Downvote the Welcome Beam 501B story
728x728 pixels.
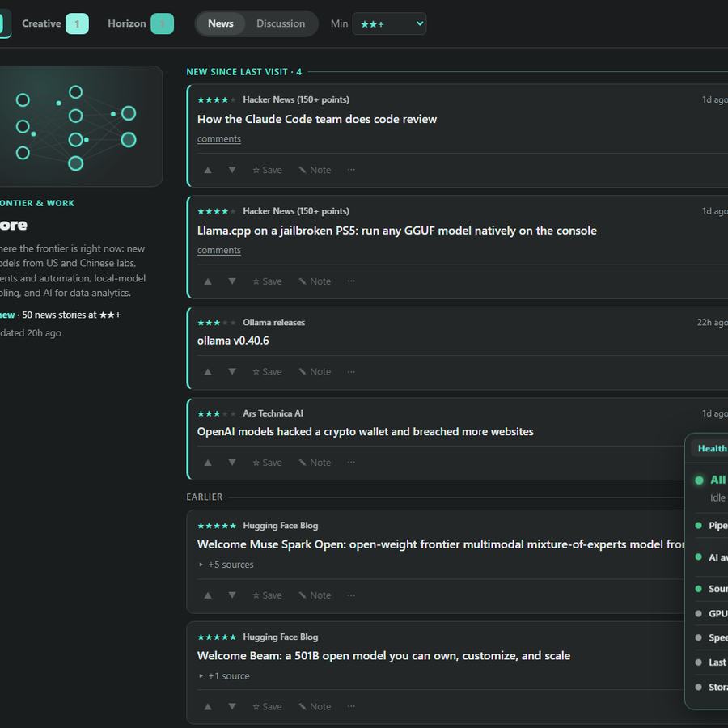[x=232, y=707]
